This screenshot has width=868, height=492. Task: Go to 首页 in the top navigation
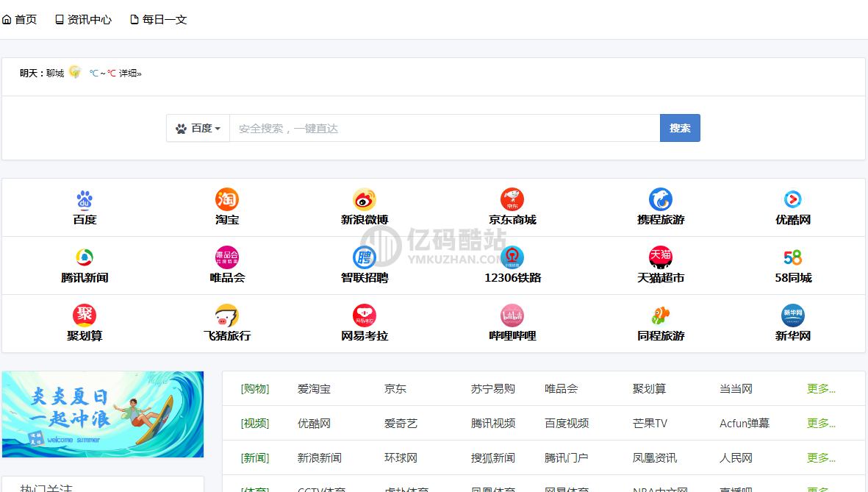coord(19,19)
